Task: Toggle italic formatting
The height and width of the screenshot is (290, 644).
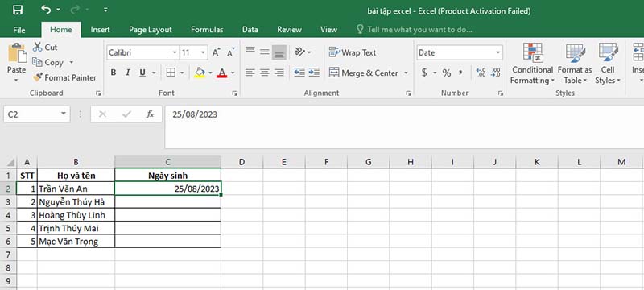Action: coord(128,72)
